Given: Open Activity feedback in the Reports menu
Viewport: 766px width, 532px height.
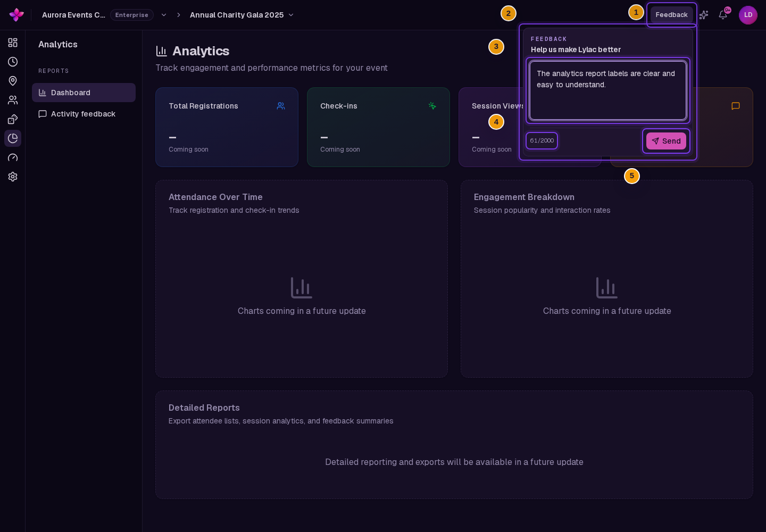Looking at the screenshot, I should coord(84,114).
